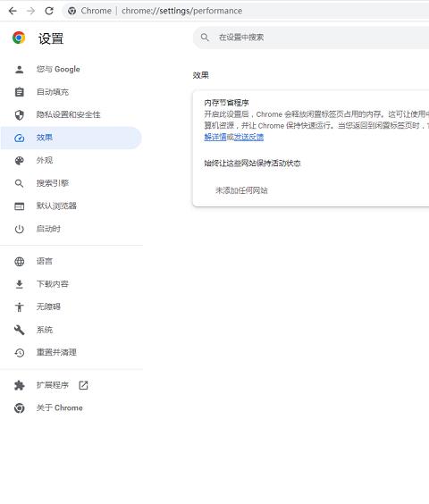Open the 系统 settings section
This screenshot has width=429, height=504.
point(71,330)
